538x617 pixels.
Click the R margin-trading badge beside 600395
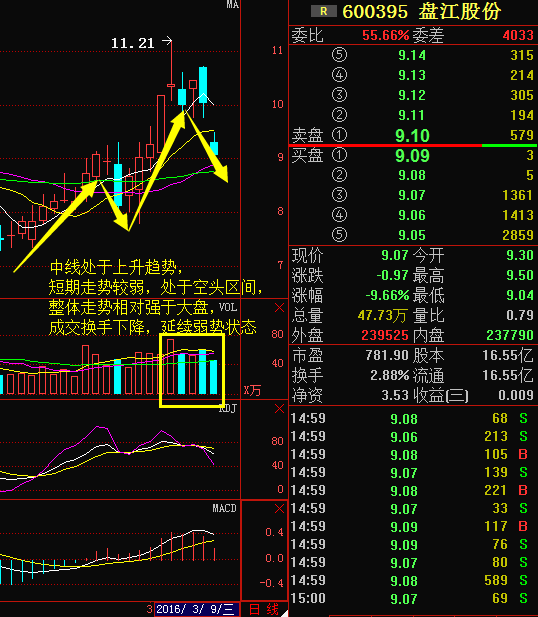[324, 11]
